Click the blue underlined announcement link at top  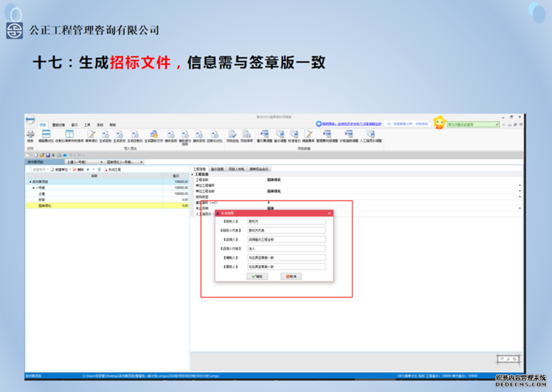point(352,124)
